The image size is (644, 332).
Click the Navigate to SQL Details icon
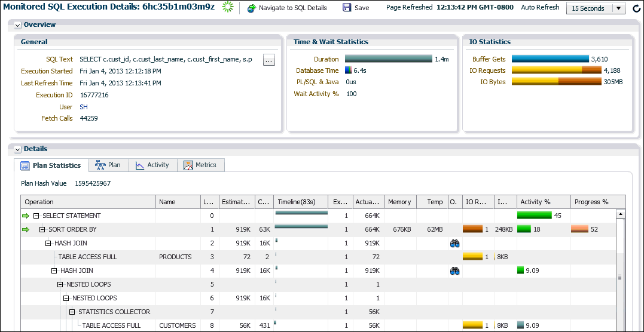tap(252, 8)
